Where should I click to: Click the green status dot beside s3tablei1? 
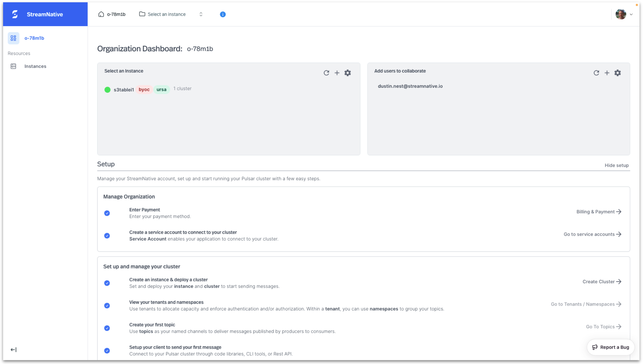[x=107, y=90]
